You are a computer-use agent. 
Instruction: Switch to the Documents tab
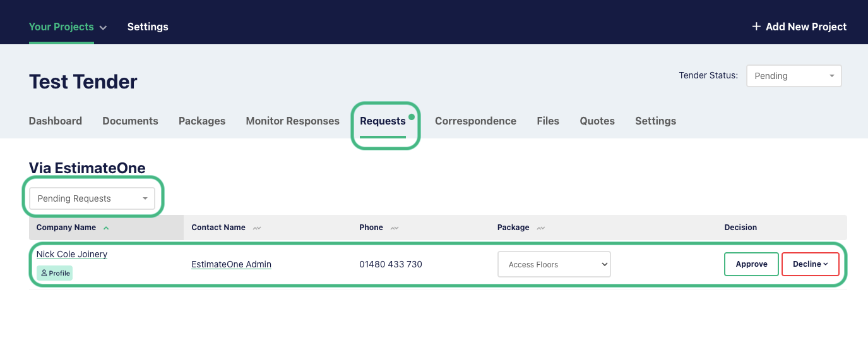[x=130, y=121]
